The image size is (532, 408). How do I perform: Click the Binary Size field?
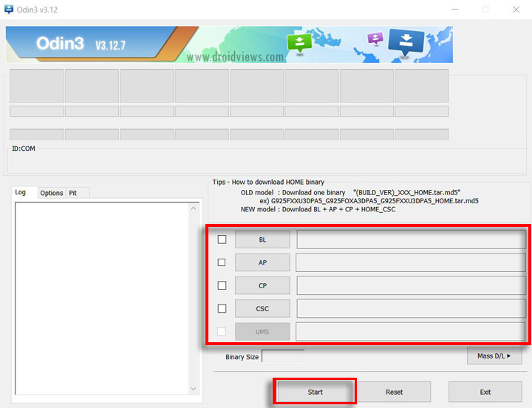283,356
